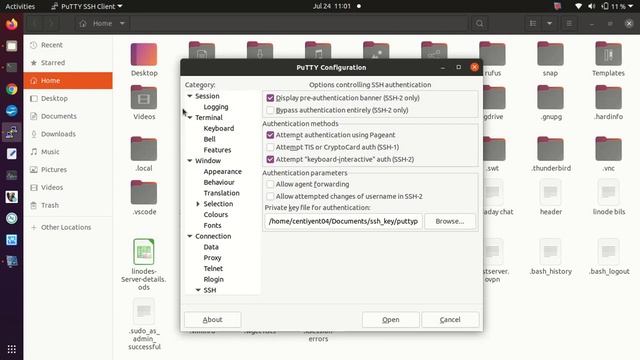The image size is (640, 360).
Task: Expand Selection category tree arrow
Action: 198,204
